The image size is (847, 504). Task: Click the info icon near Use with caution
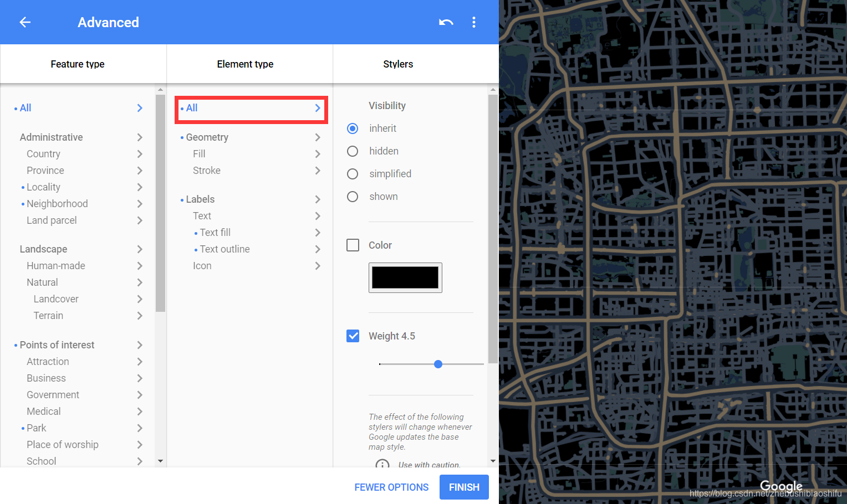point(382,464)
